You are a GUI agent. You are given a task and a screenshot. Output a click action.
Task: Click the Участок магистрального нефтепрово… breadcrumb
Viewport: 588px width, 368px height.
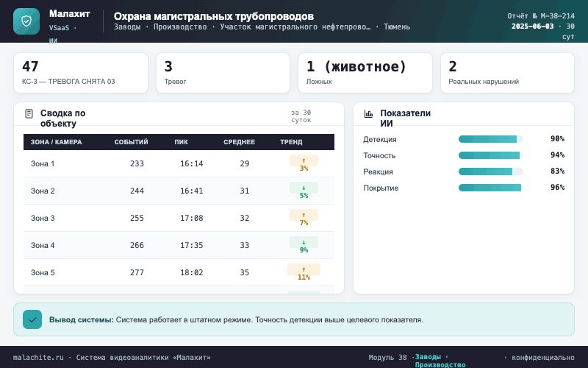click(295, 27)
